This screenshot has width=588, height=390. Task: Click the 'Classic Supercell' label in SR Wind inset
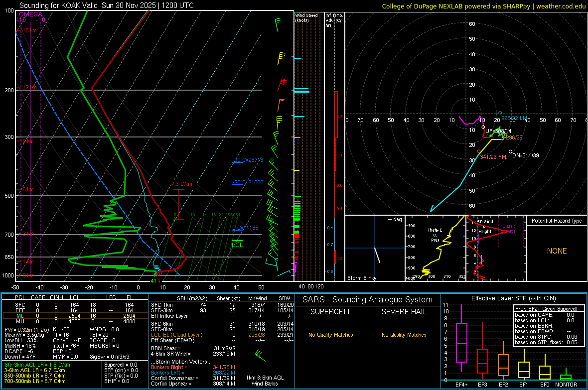pyautogui.click(x=509, y=229)
